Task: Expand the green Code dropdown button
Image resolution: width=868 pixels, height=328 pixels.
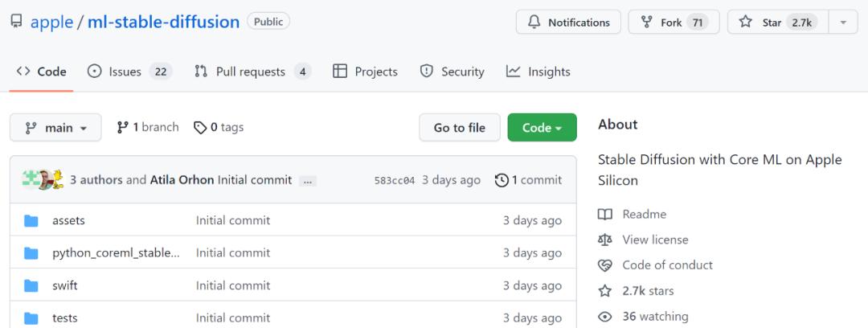Action: pos(542,128)
